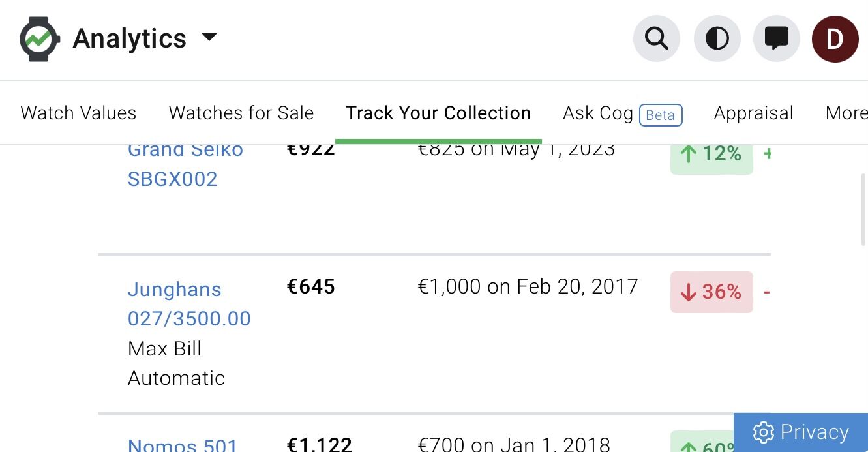Open the Nomos 501 link
The width and height of the screenshot is (868, 452).
pyautogui.click(x=183, y=445)
